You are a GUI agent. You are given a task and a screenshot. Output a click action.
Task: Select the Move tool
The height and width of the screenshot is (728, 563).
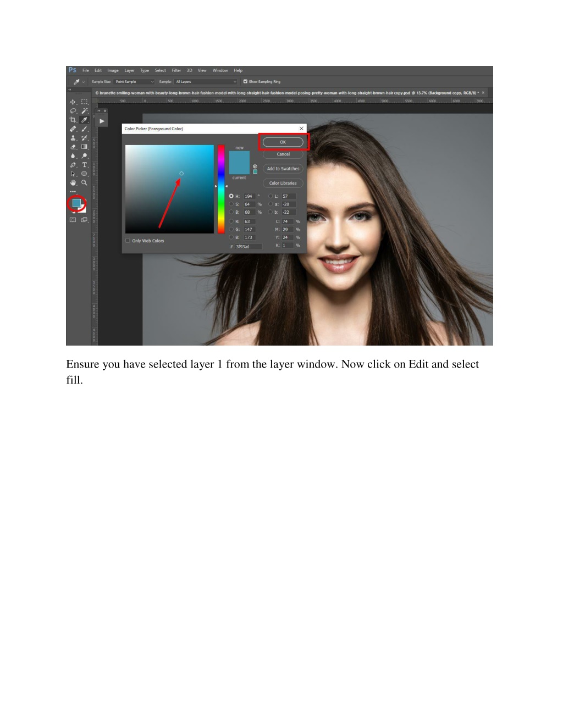point(73,102)
